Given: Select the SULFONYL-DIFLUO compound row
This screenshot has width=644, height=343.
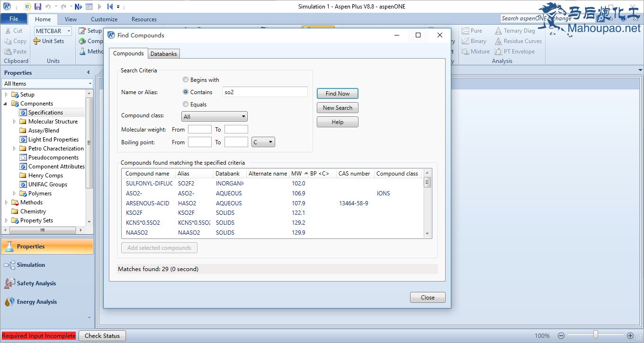Looking at the screenshot, I should pyautogui.click(x=272, y=184).
